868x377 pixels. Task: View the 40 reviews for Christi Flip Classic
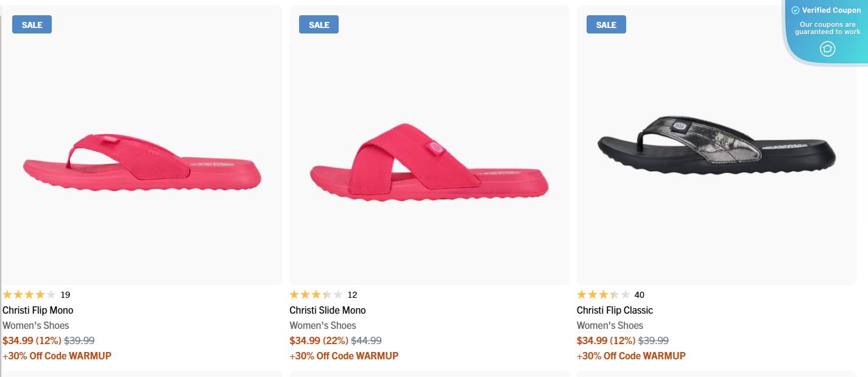[x=638, y=294]
